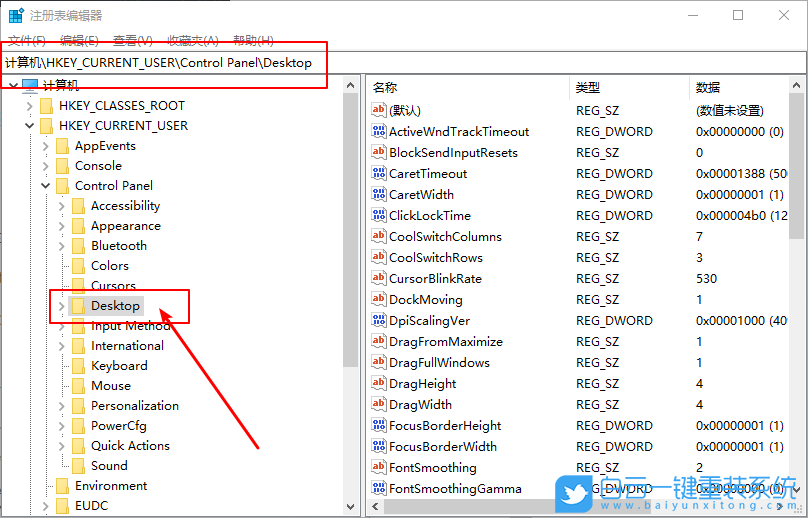Collapse the Control Panel tree node
The height and width of the screenshot is (518, 808).
46,186
